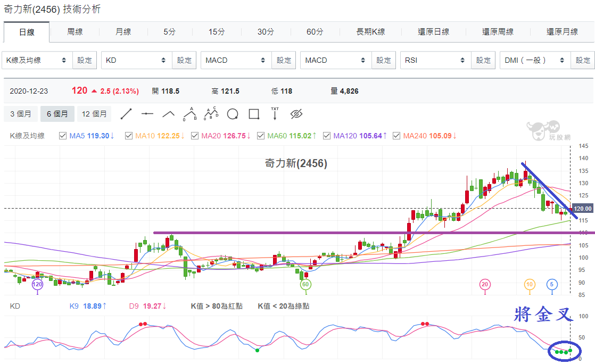Select the circle drawing tool
Viewport: 595px width, 364px height.
click(233, 114)
